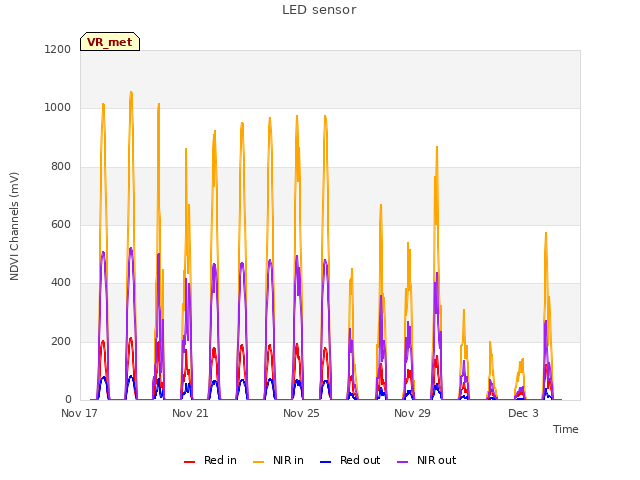Click the red Red in legend swatch
Viewport: 640px width, 480px height.
(x=189, y=462)
